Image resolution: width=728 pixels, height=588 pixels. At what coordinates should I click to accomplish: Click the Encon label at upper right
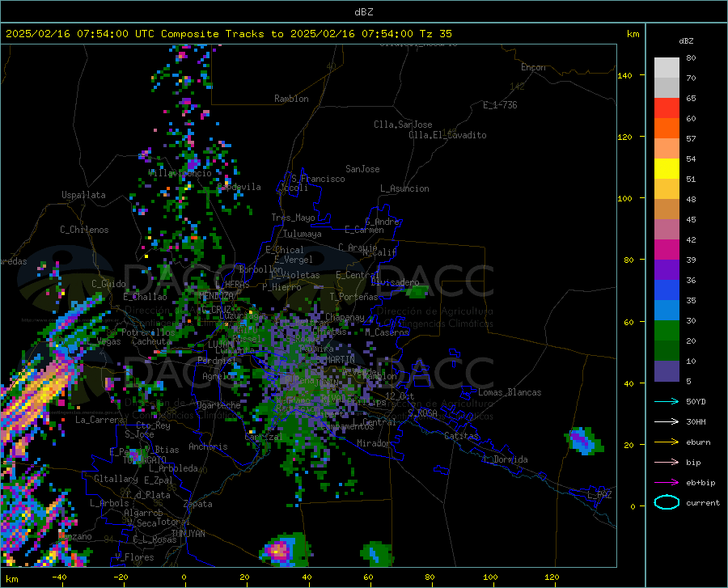(533, 67)
